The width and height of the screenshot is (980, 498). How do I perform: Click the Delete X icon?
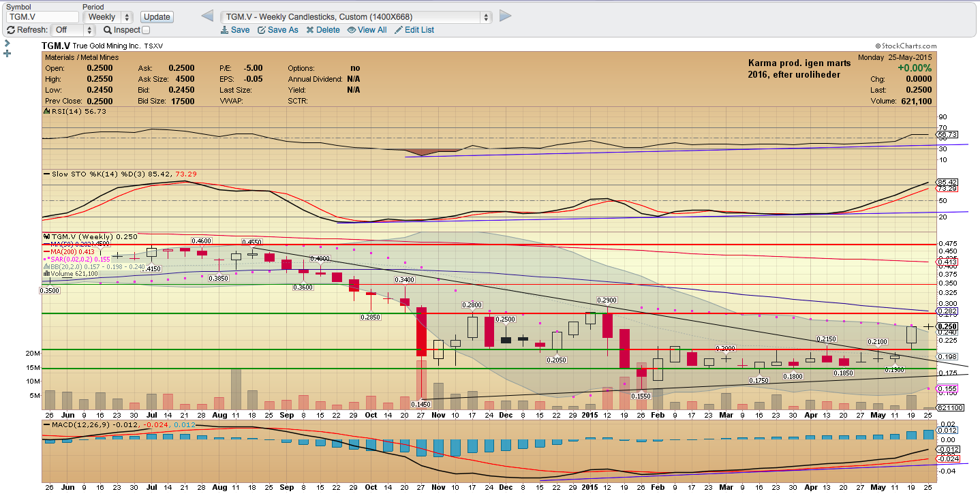310,30
